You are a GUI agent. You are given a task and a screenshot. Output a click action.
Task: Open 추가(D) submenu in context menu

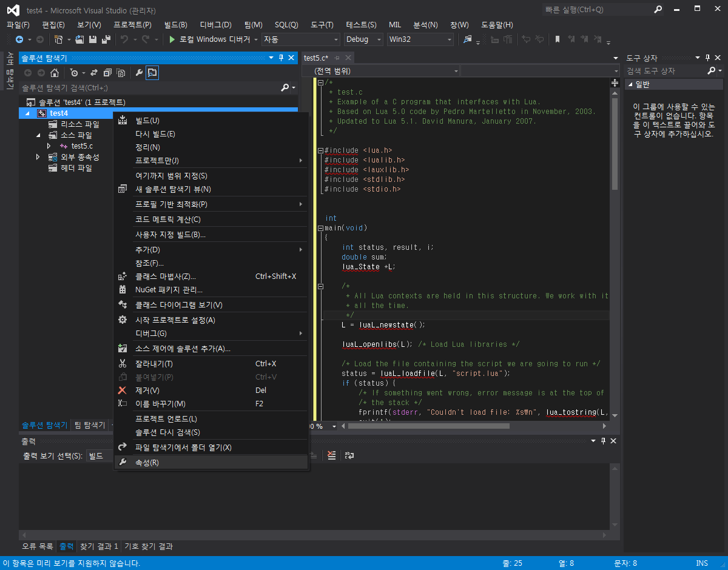click(x=211, y=249)
